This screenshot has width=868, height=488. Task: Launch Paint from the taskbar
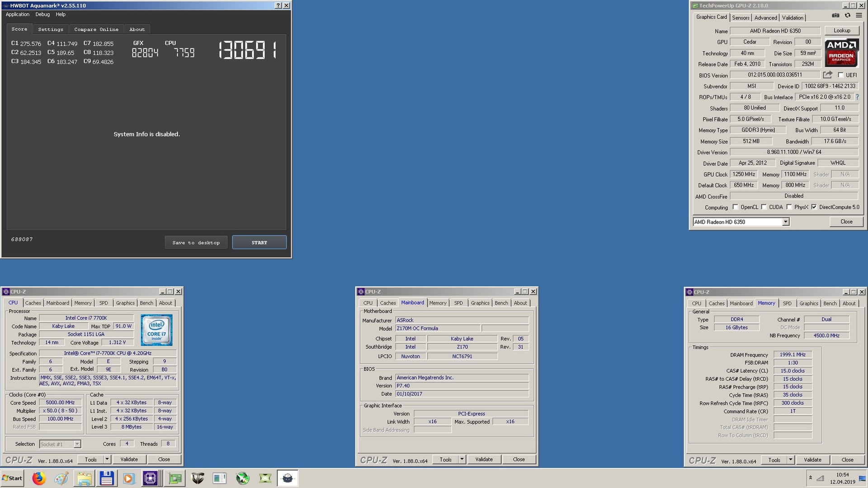point(61,478)
